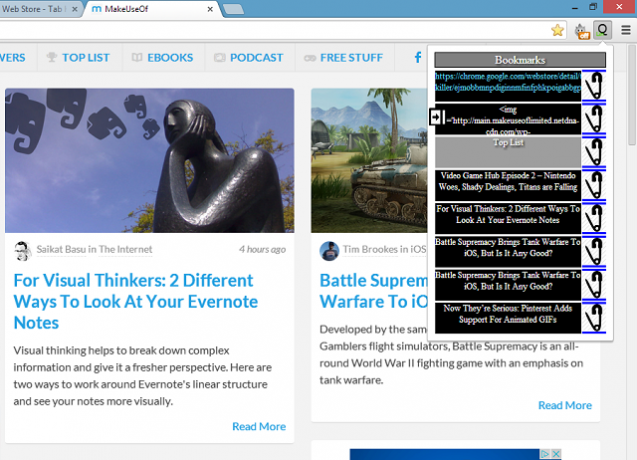Click the Saikat Basu author link
The image size is (637, 460).
(x=61, y=249)
